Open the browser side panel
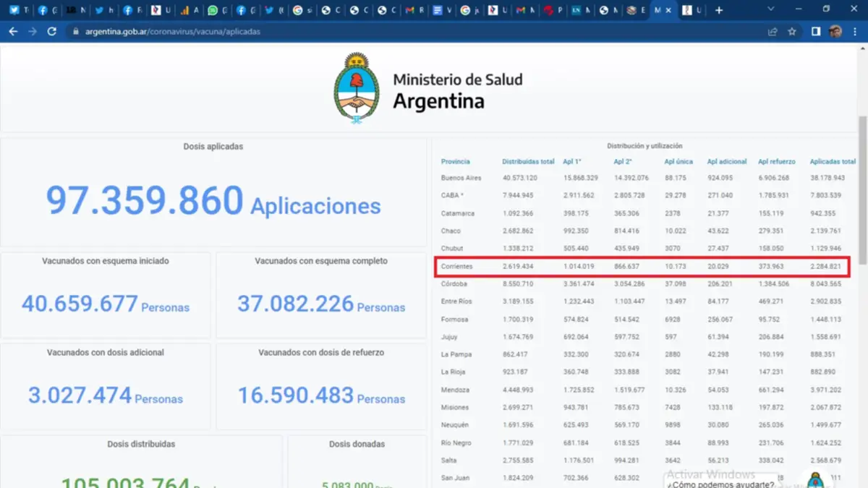Screen dimensions: 868x488 click(x=816, y=32)
